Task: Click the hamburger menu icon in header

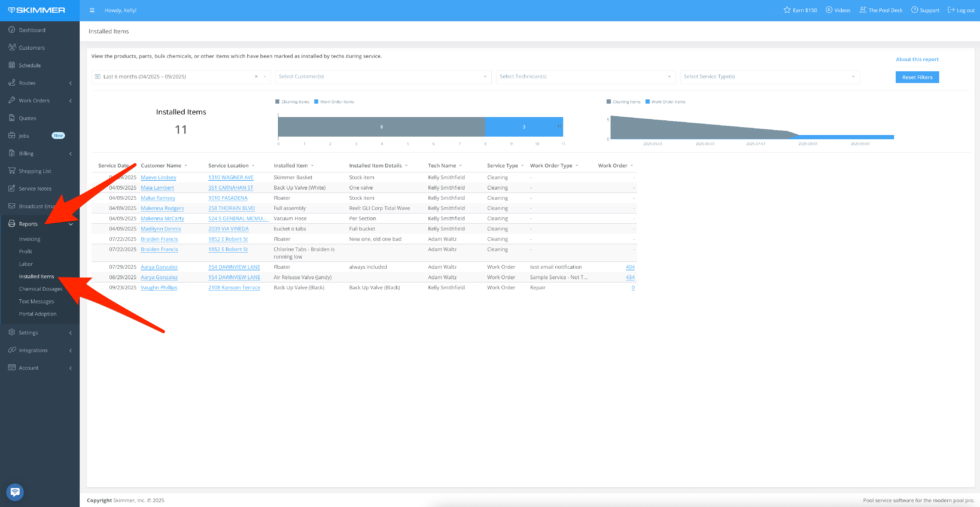Action: (x=92, y=10)
